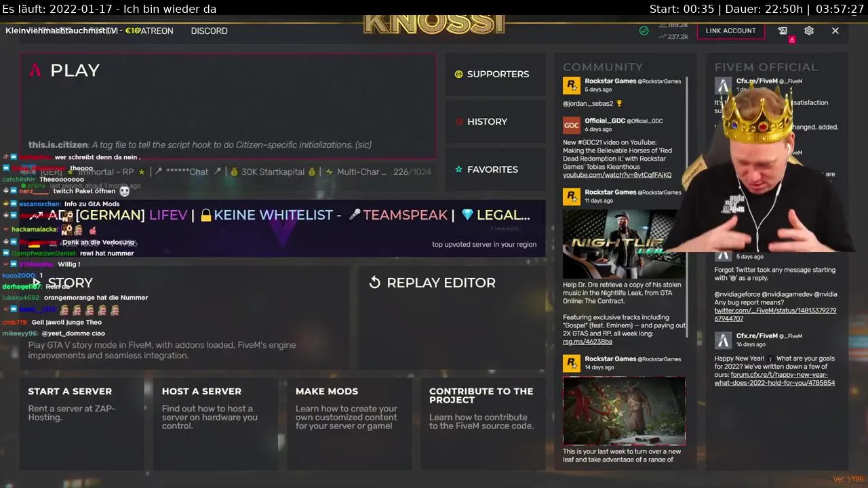868x488 pixels.
Task: Open the settings gear in FiveM header
Action: pyautogui.click(x=809, y=30)
